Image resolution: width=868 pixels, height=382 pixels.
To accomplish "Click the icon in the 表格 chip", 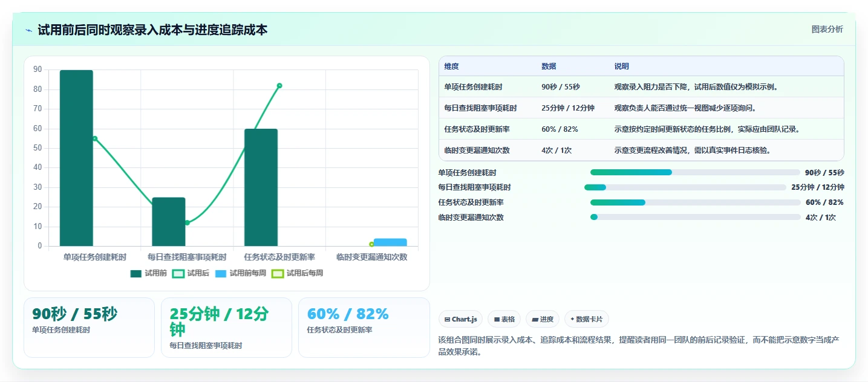I will [497, 319].
